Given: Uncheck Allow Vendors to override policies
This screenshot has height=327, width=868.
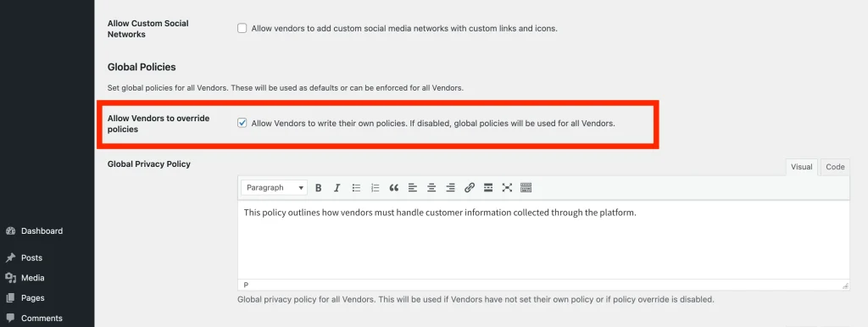Looking at the screenshot, I should click(242, 124).
